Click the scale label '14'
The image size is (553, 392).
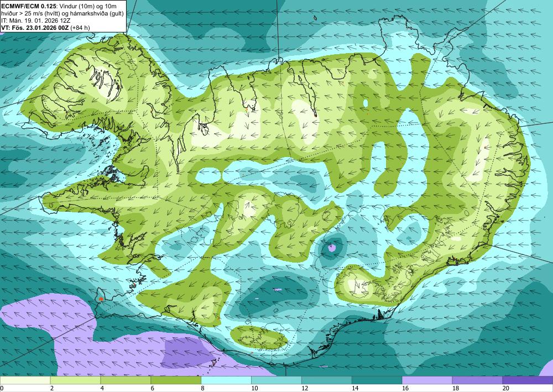355,389
